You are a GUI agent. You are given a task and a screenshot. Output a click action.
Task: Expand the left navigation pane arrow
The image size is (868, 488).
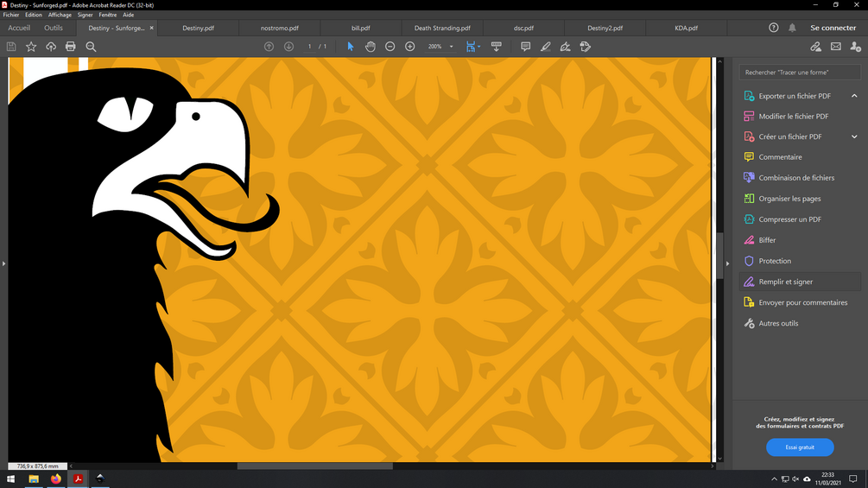[3, 263]
